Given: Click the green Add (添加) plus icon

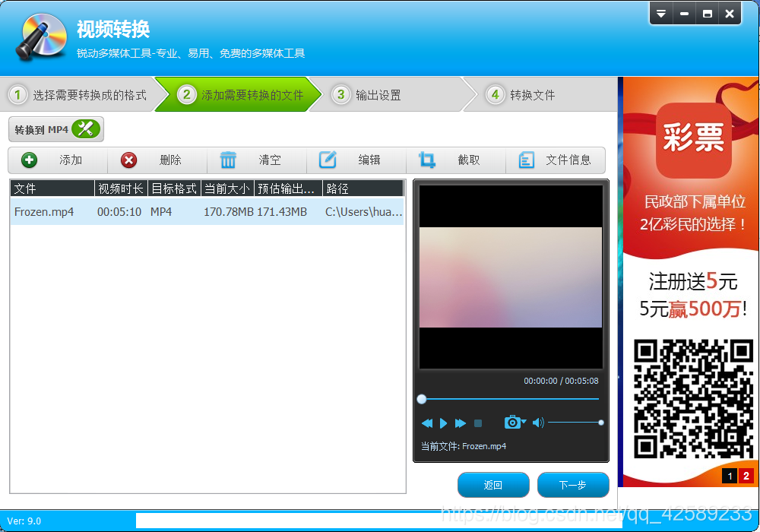Looking at the screenshot, I should tap(29, 160).
